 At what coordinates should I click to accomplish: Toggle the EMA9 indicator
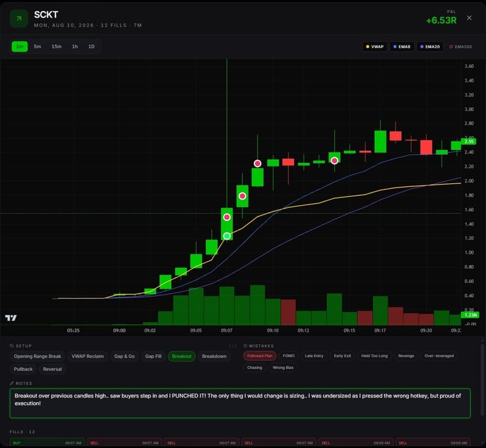402,47
